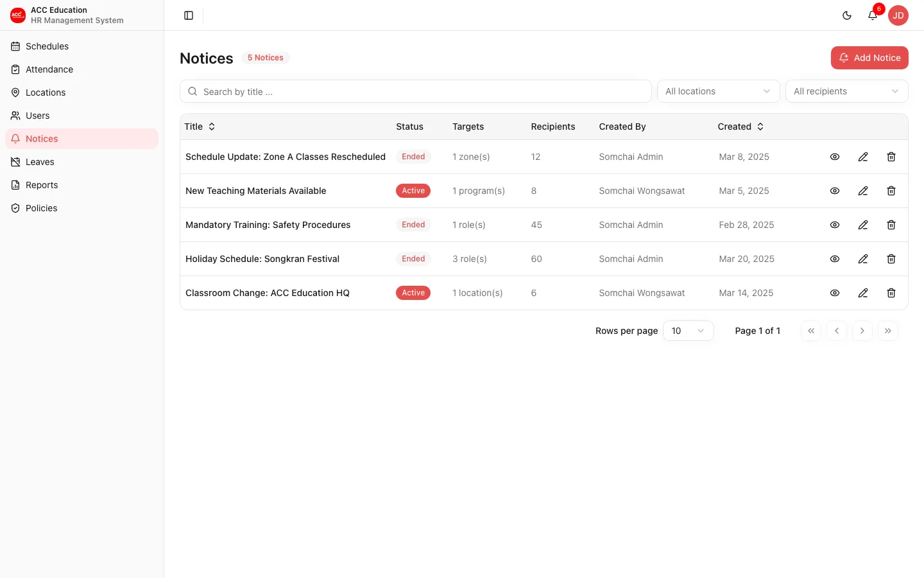Edit Schedule Update Zone A notice
Screen dimensions: 924x578
coord(863,157)
